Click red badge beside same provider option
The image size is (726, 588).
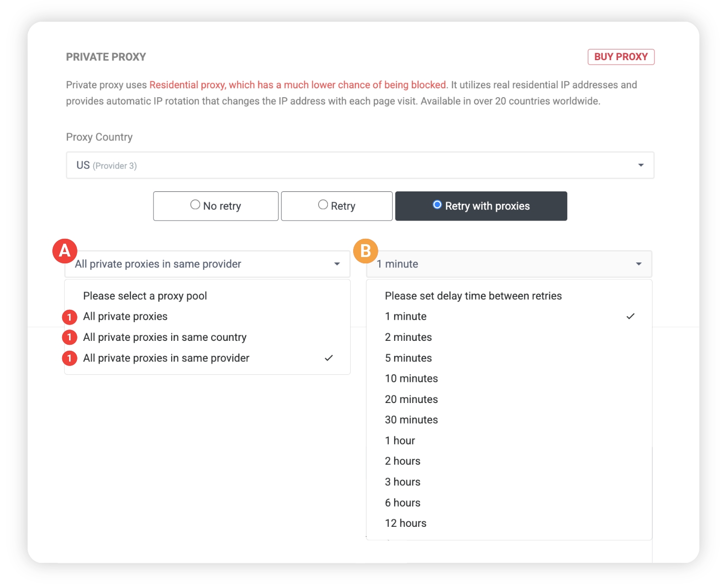[x=70, y=358]
